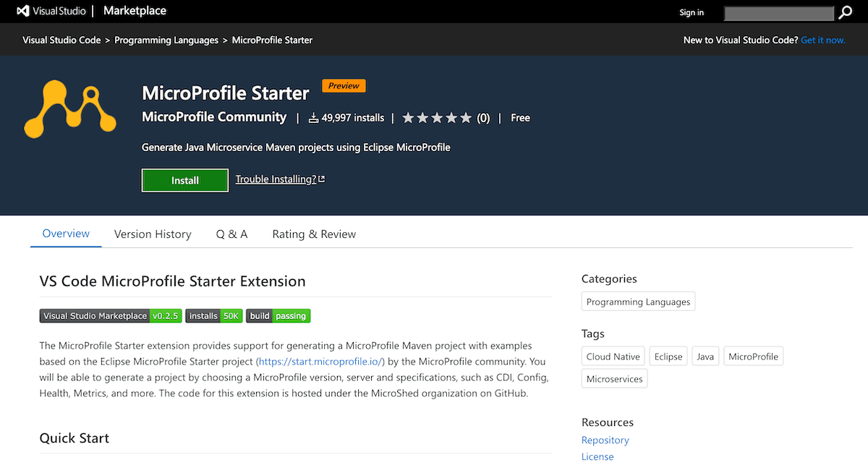Viewport: 868px width, 465px height.
Task: Open the Q & A tab
Action: coord(231,234)
